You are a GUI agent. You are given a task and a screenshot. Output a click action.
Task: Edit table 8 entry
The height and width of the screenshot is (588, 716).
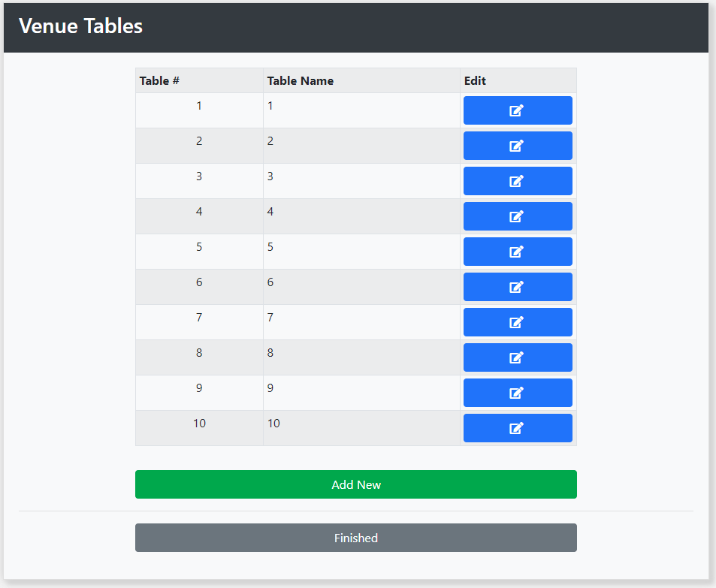pyautogui.click(x=518, y=357)
